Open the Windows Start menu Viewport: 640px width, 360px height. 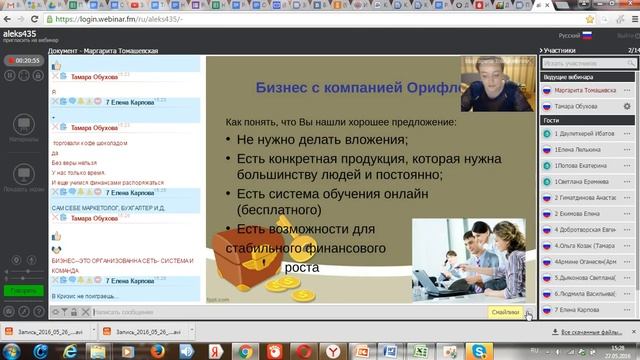[x=11, y=351]
